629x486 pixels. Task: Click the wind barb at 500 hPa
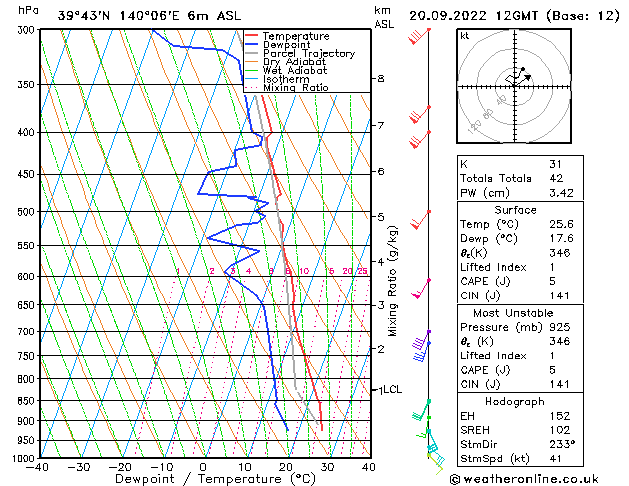[x=420, y=219]
